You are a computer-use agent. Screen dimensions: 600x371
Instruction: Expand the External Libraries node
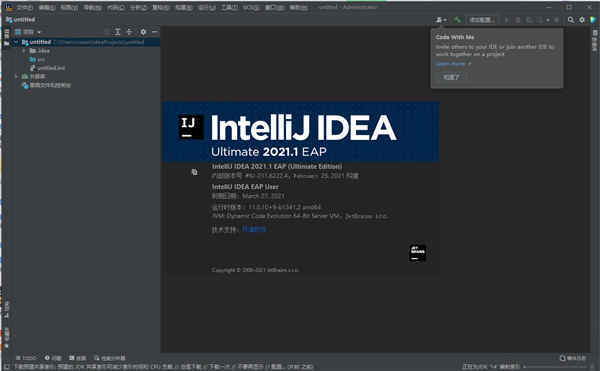tap(16, 76)
